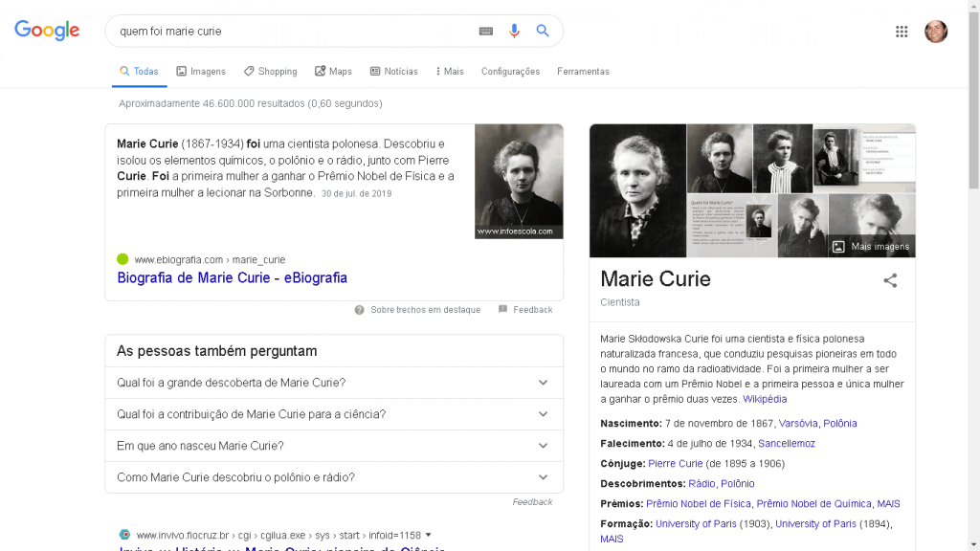Screen dimensions: 980x551
Task: Open the Polônia link in Nascimento
Action: (839, 423)
